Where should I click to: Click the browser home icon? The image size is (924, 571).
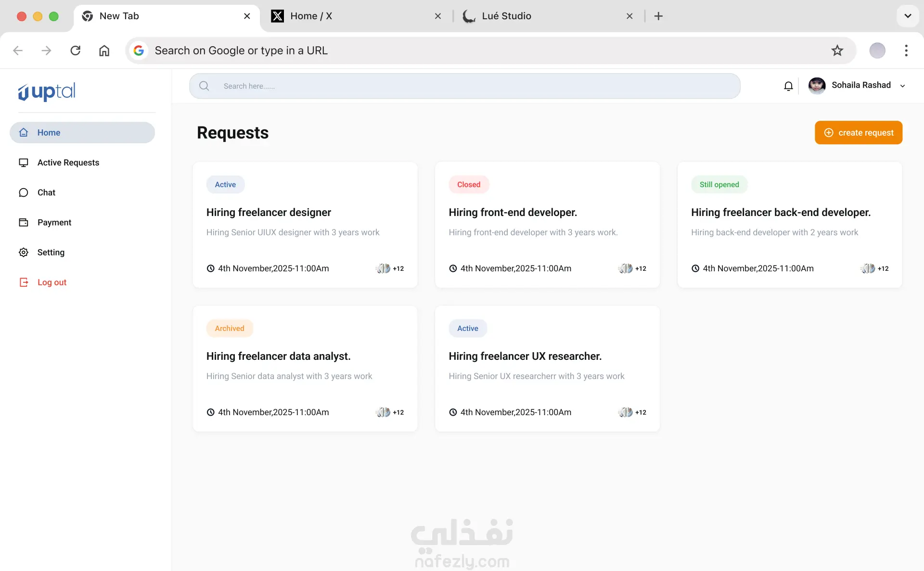point(104,51)
